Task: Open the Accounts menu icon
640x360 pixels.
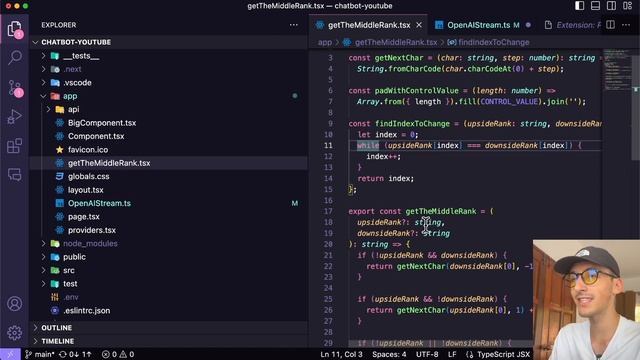Action: (x=15, y=304)
